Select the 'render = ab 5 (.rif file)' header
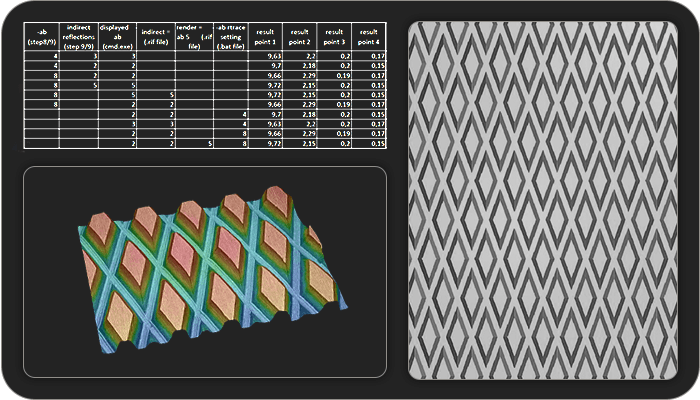 [x=194, y=37]
